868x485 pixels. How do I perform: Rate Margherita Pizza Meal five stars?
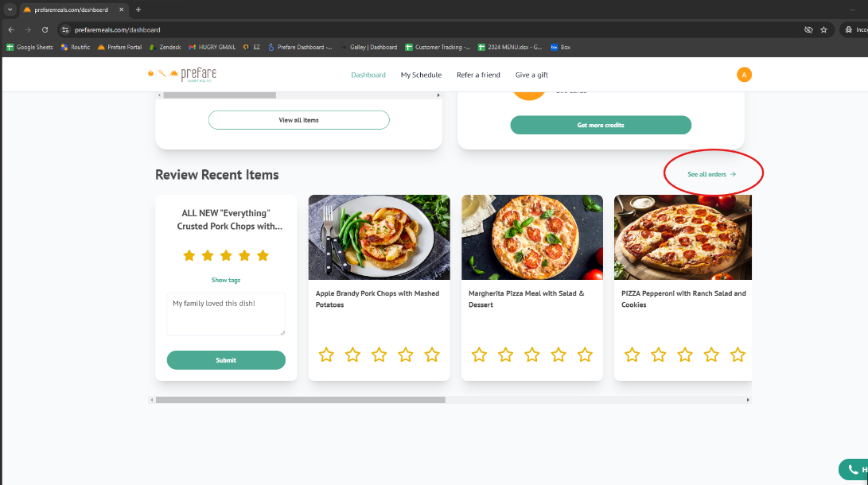pos(585,355)
